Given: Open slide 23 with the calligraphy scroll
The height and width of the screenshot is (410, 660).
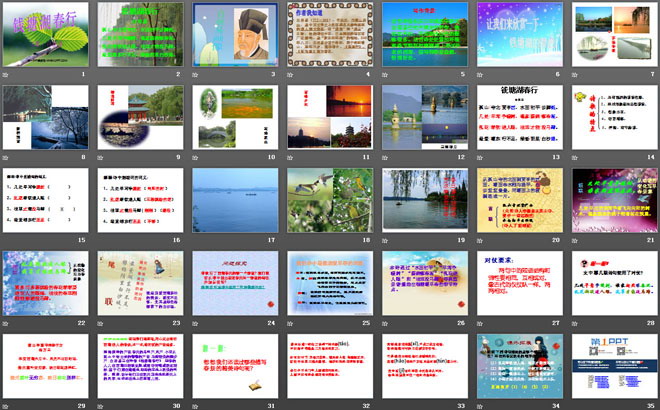Looking at the screenshot, I should click(x=141, y=279).
